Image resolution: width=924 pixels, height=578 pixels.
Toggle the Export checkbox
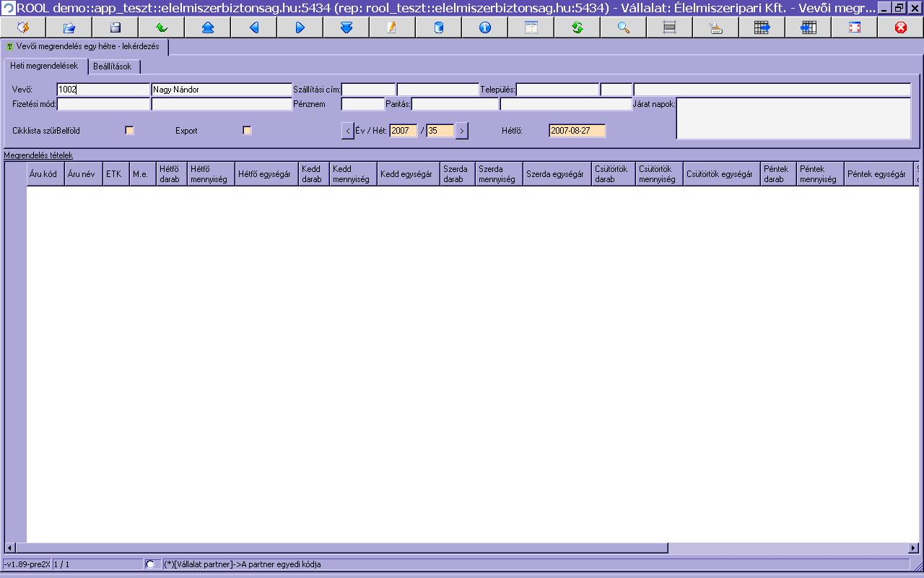[247, 131]
